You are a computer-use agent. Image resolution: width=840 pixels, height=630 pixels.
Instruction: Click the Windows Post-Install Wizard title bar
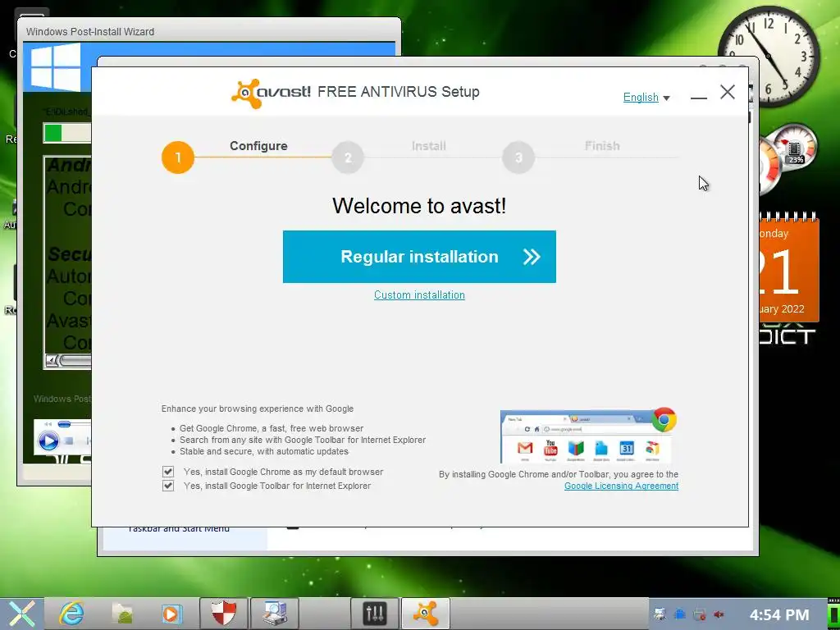point(209,31)
